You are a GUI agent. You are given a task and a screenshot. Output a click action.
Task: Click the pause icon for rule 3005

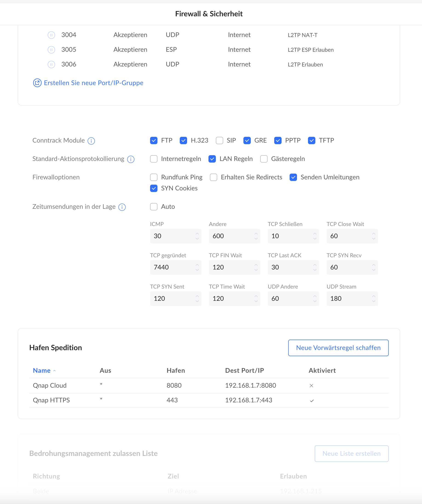pos(51,50)
